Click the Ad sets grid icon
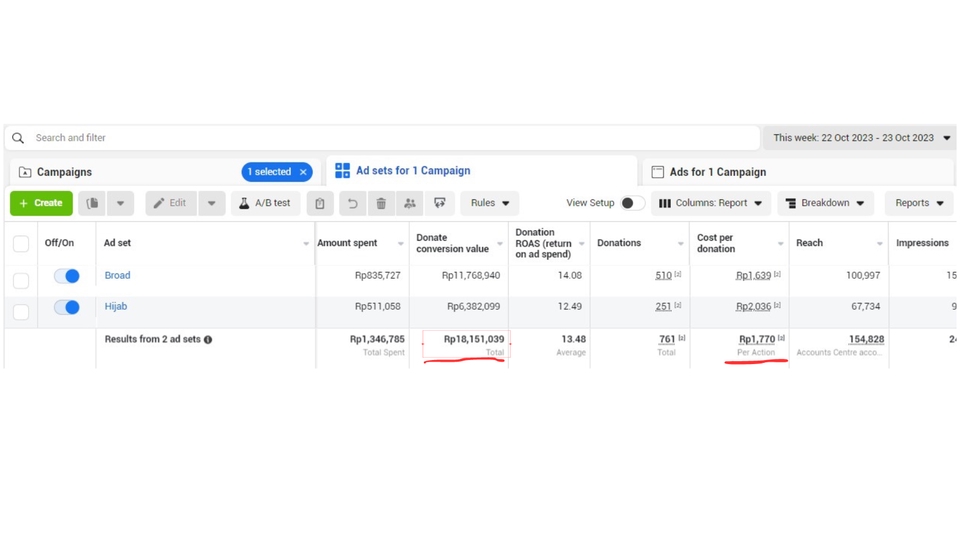The width and height of the screenshot is (960, 540). click(x=342, y=171)
